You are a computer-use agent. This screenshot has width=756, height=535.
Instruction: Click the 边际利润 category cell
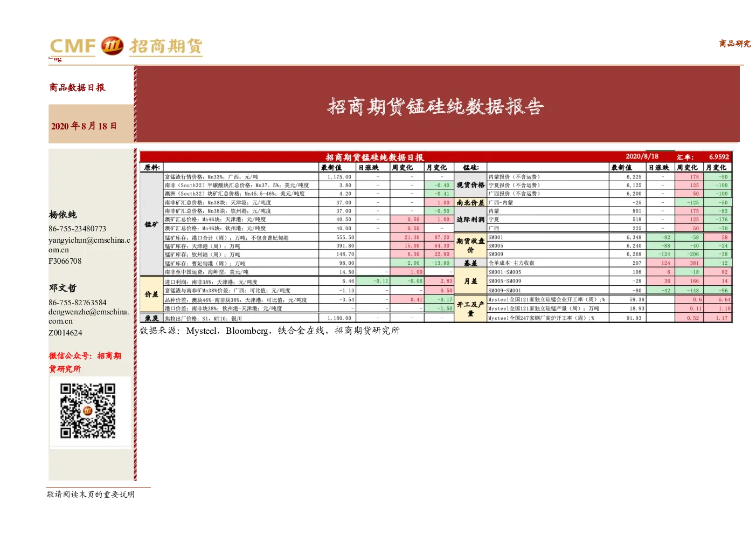(x=470, y=220)
